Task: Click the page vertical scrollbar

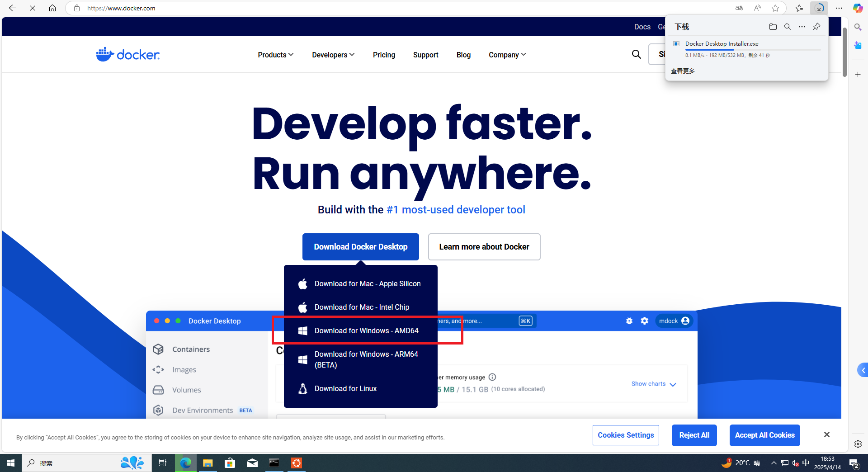Action: [844, 52]
